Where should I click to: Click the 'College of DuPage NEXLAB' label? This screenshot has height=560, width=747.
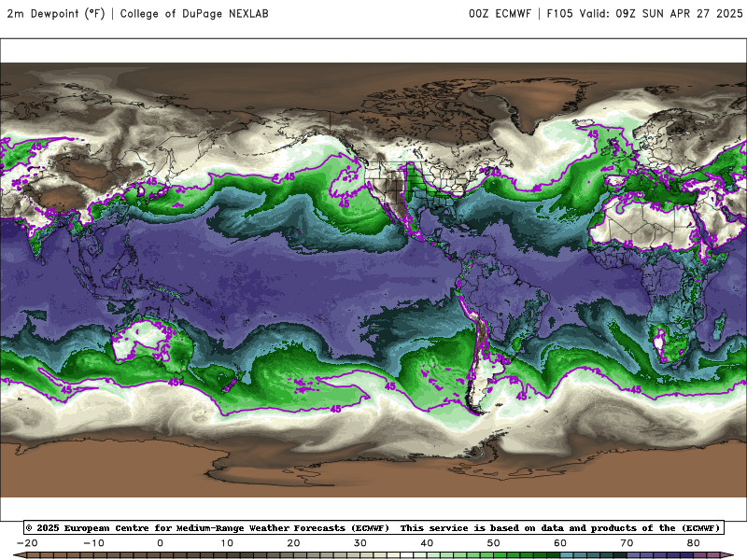pyautogui.click(x=194, y=14)
